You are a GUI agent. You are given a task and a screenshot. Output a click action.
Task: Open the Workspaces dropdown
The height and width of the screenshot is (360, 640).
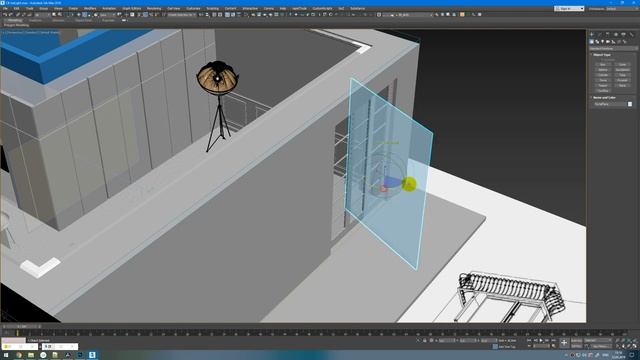click(x=622, y=9)
